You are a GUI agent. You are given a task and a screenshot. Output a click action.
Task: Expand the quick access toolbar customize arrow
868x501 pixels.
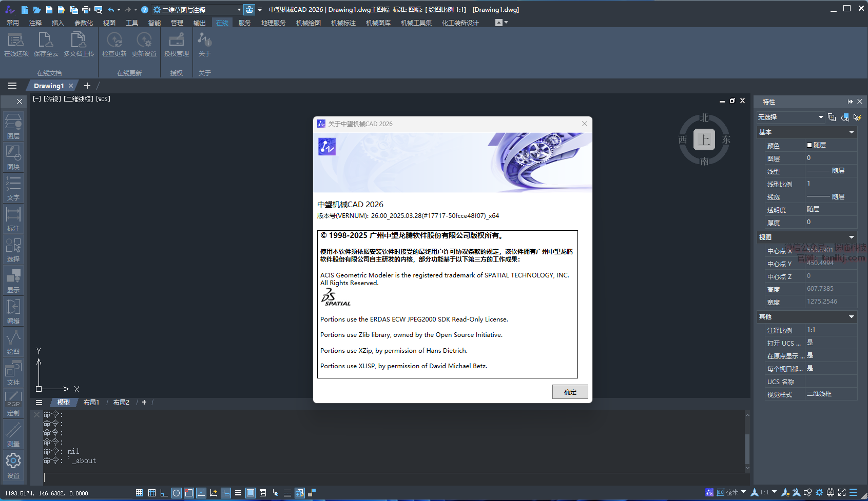coord(260,10)
